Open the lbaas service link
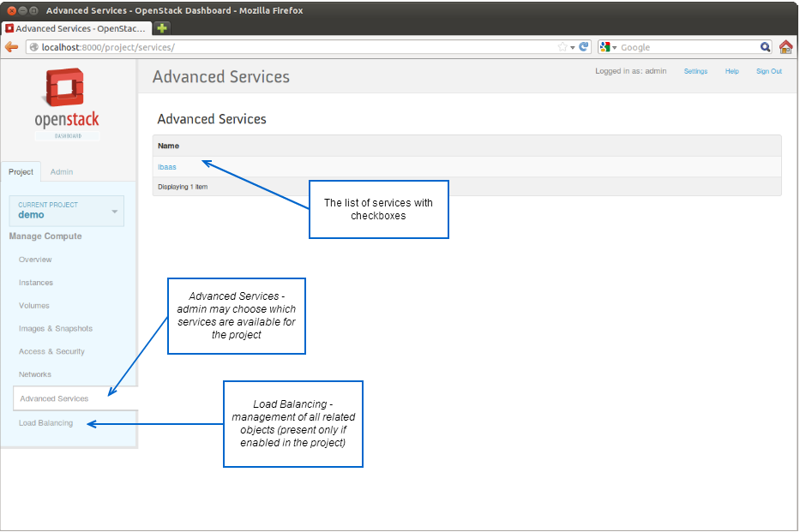Viewport: 800px width, 532px height. pos(166,167)
